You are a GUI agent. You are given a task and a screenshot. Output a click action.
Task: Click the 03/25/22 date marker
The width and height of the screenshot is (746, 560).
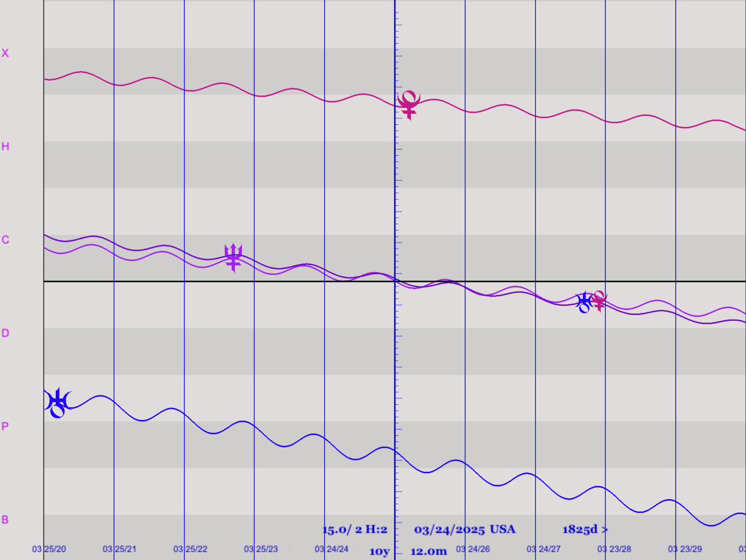click(x=190, y=549)
